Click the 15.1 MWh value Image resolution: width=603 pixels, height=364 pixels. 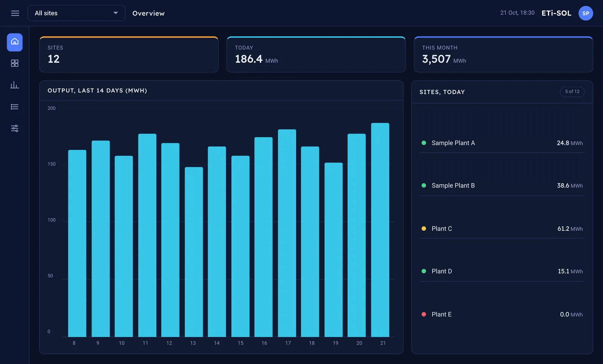[570, 271]
